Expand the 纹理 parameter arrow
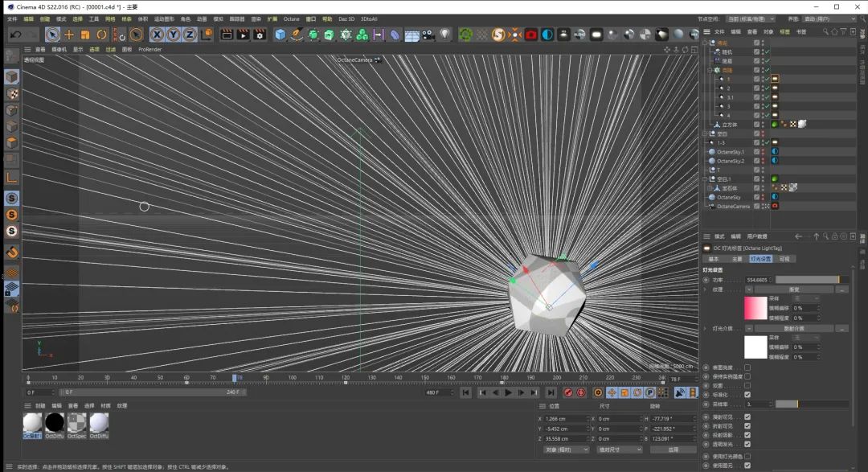The image size is (868, 472). tap(706, 289)
